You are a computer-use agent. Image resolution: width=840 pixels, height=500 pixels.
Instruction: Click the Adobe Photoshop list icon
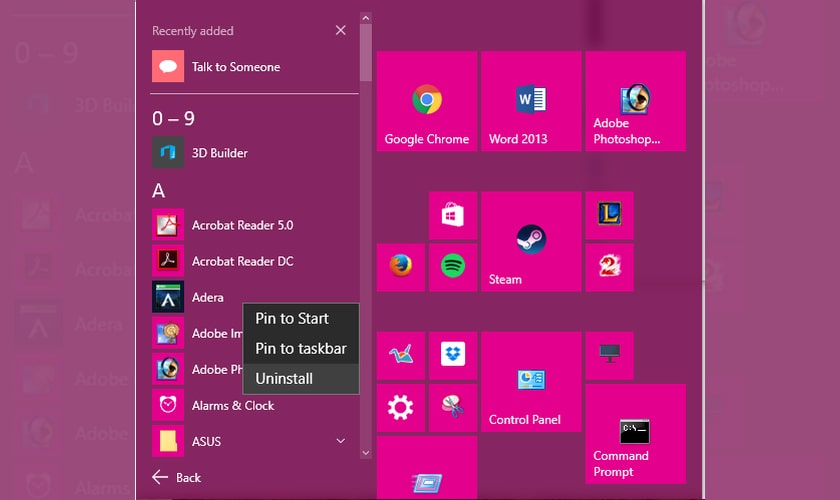coord(168,369)
